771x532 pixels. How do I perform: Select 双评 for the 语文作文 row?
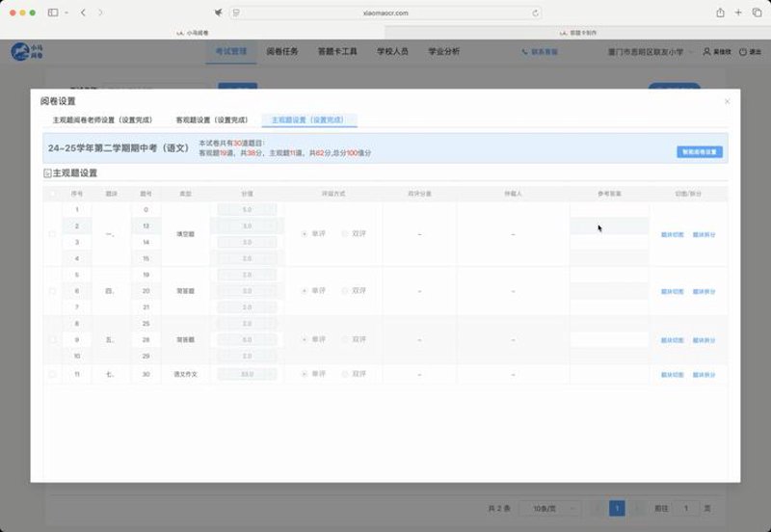[x=354, y=374]
